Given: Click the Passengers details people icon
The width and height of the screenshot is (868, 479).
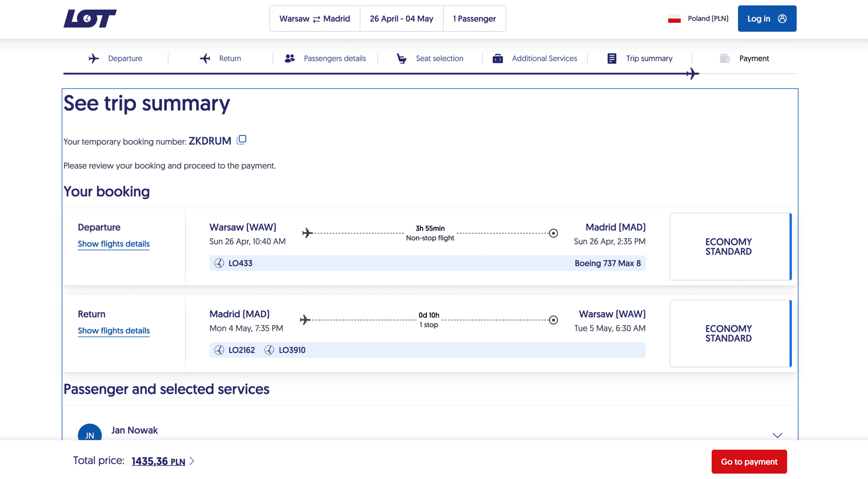Looking at the screenshot, I should 290,58.
